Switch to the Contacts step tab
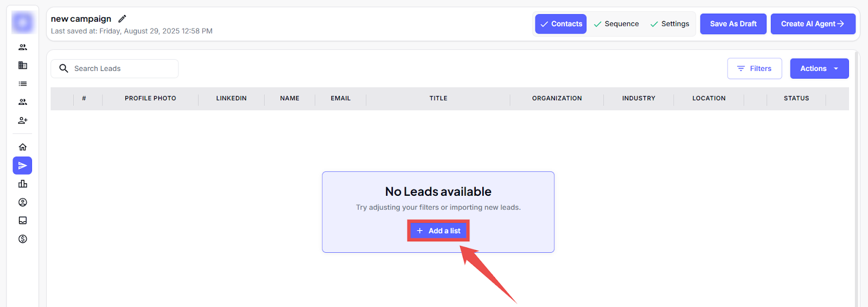Image resolution: width=868 pixels, height=307 pixels. pyautogui.click(x=560, y=24)
